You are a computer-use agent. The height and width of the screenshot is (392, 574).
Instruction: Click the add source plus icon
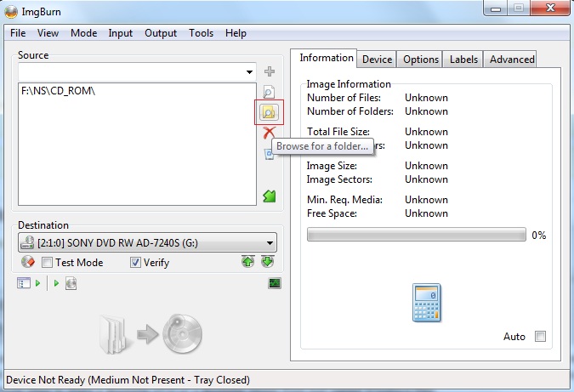click(270, 72)
